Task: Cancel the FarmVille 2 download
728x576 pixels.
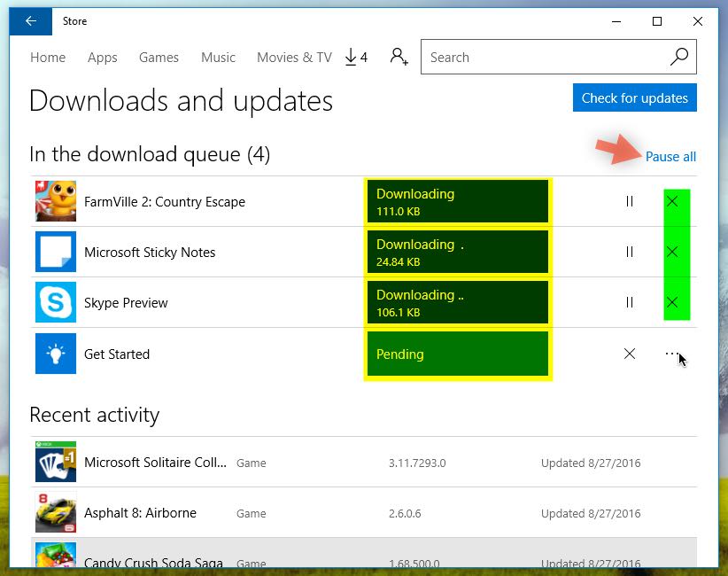Action: [672, 201]
